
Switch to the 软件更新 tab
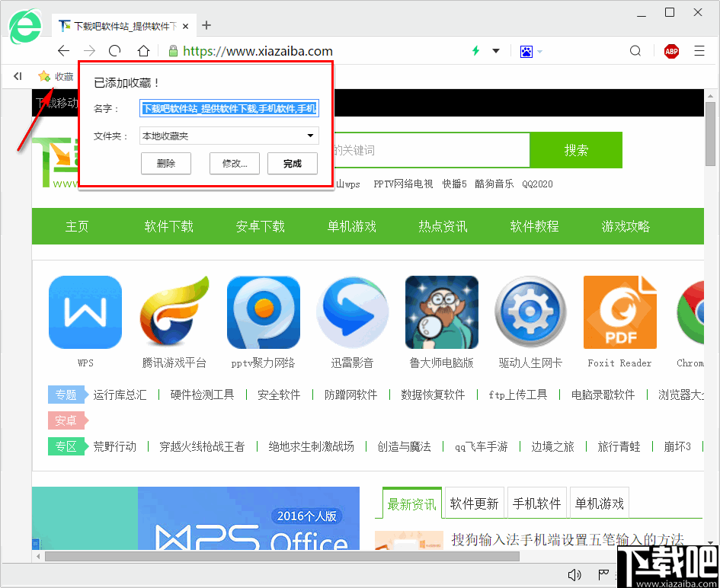(x=474, y=503)
